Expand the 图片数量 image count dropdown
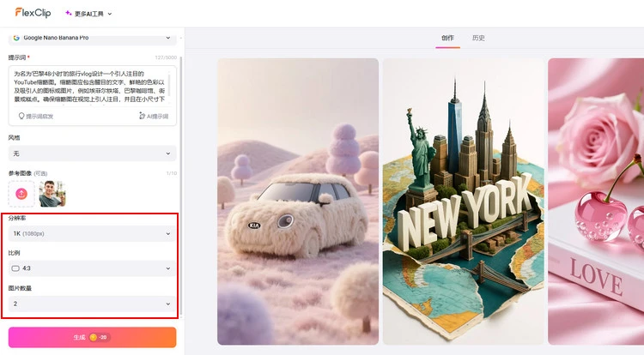 [x=92, y=304]
